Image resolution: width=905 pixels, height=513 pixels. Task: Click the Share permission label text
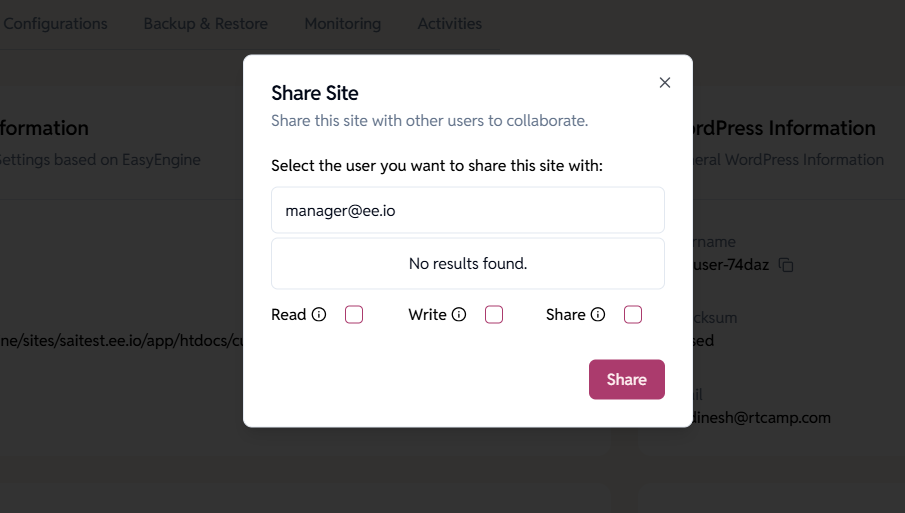click(x=566, y=314)
